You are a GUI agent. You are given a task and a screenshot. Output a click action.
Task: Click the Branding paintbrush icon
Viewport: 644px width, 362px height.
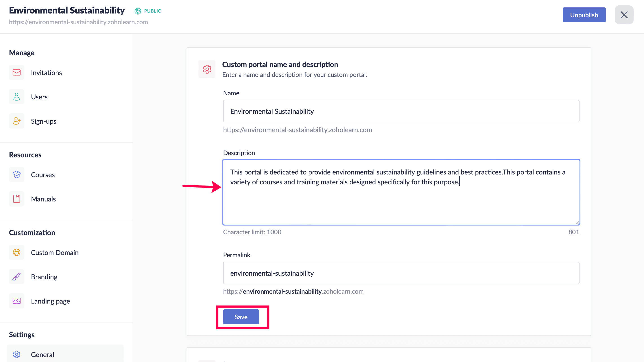16,277
